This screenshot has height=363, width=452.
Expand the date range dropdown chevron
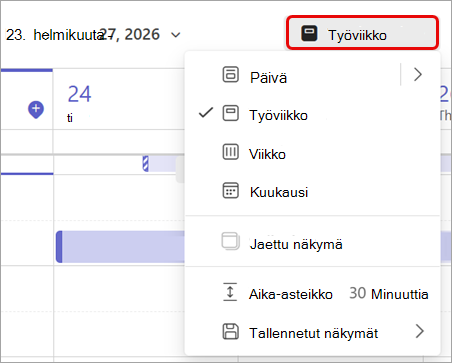[x=176, y=35]
